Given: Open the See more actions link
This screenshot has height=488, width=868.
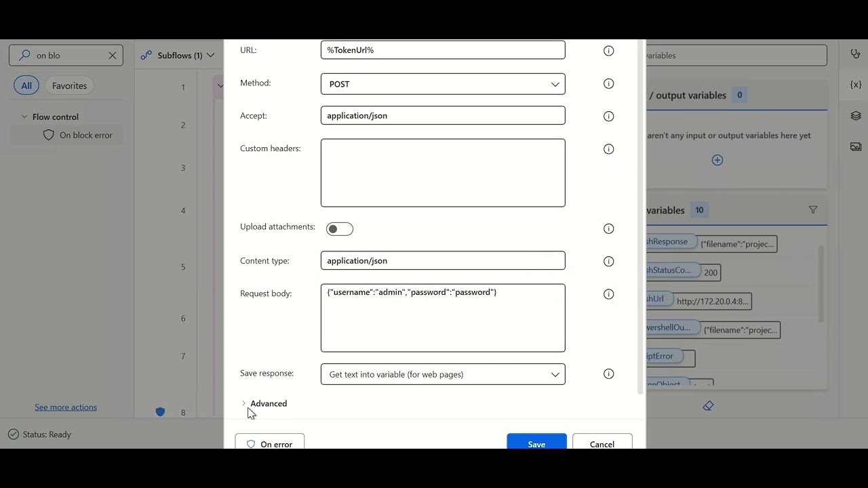Looking at the screenshot, I should pyautogui.click(x=66, y=407).
